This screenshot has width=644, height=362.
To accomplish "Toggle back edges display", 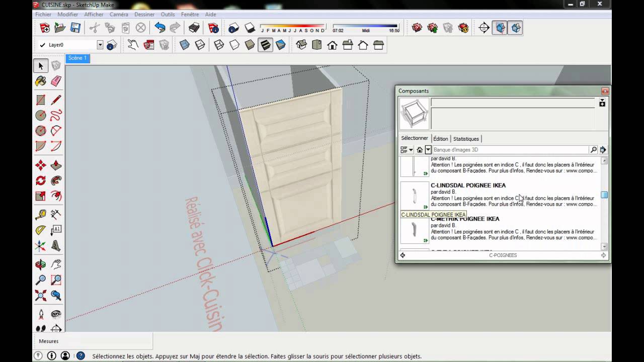I will [200, 45].
